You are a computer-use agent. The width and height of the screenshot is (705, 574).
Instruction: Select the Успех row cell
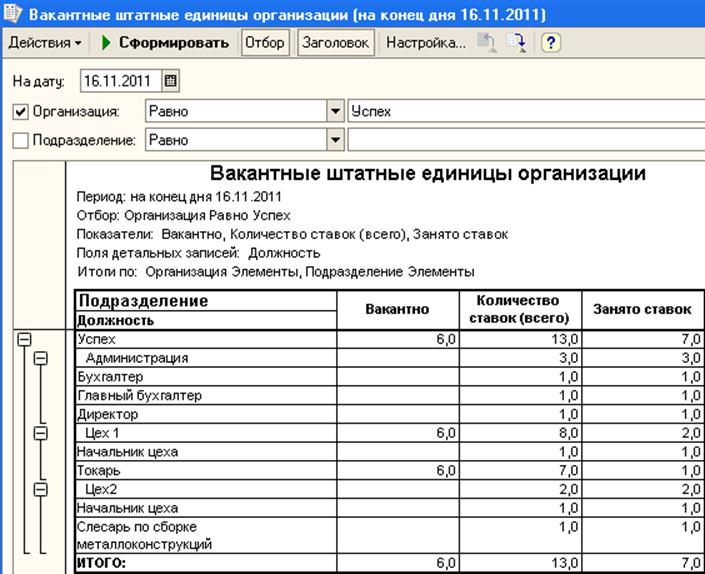pos(206,339)
